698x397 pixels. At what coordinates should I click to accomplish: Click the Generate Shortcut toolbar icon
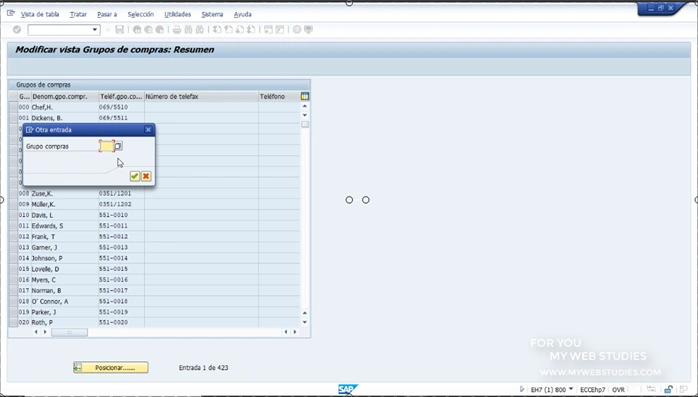point(280,30)
